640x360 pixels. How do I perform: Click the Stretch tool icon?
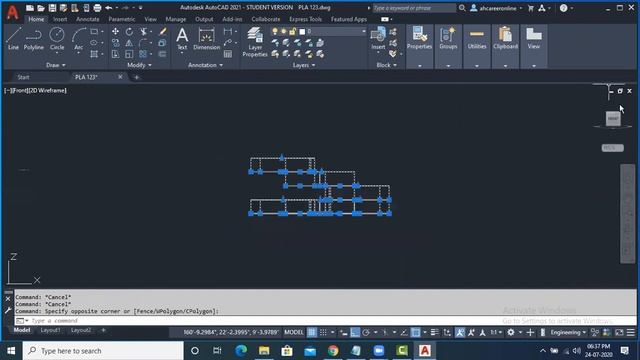116,54
